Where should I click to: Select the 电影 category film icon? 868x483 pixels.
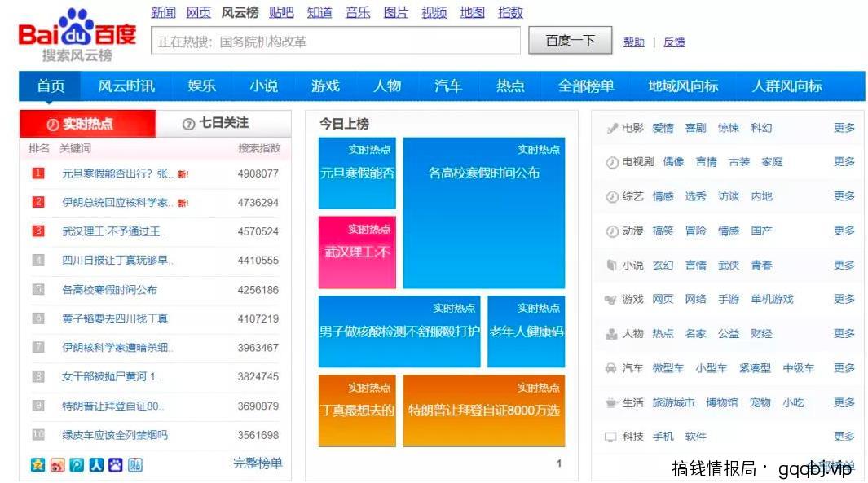610,127
